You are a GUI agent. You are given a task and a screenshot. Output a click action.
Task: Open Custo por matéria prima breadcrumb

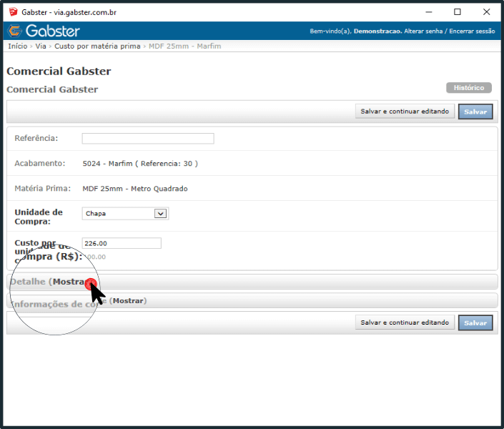click(97, 46)
